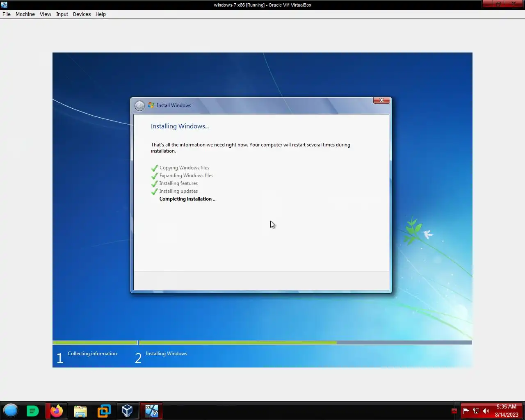Click the checkmark beside Installing updates

pos(154,192)
